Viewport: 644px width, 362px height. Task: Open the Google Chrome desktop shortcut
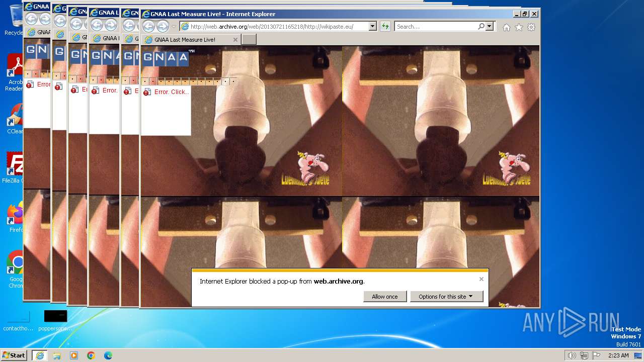coord(15,269)
